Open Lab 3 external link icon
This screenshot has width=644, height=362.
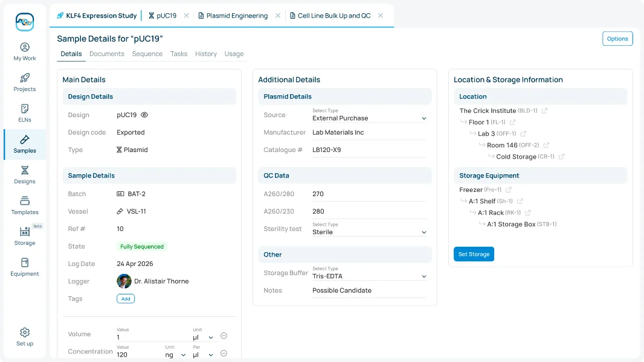coord(523,134)
